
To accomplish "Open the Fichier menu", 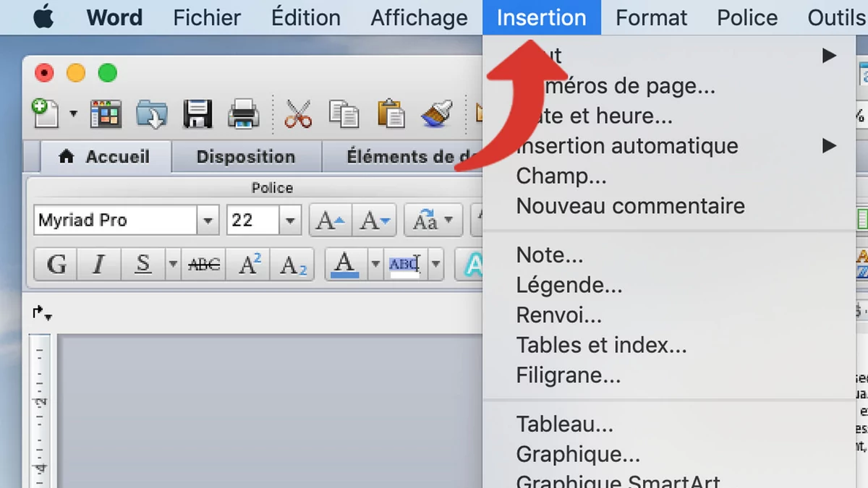I will coord(206,17).
